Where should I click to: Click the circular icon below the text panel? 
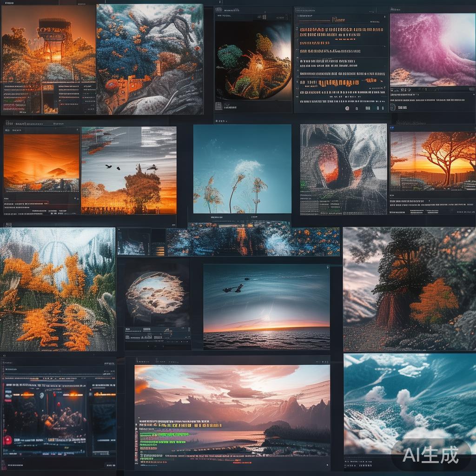[x=347, y=108]
